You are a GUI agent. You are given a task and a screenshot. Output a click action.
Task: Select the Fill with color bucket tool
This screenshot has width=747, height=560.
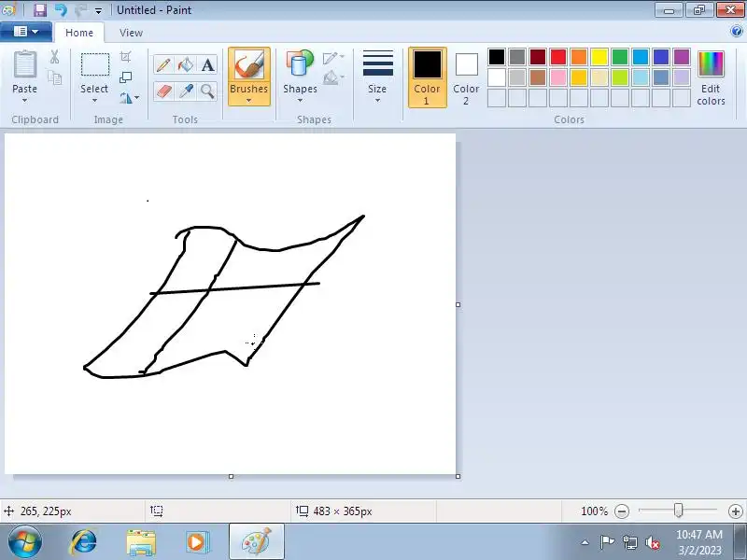point(185,64)
